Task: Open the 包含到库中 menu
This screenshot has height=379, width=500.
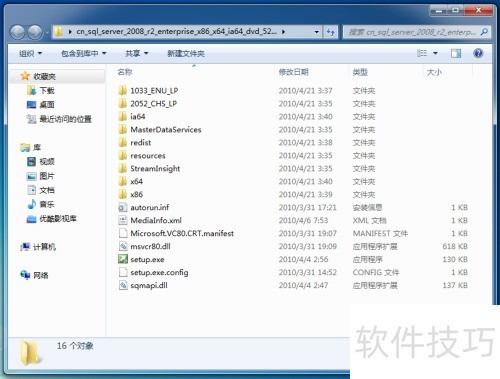Action: coord(84,53)
